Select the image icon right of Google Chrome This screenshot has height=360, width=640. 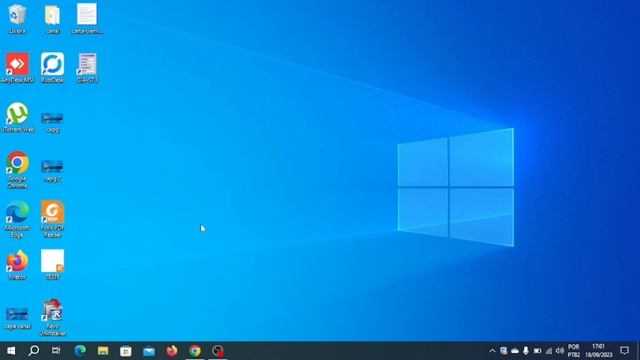tap(52, 171)
